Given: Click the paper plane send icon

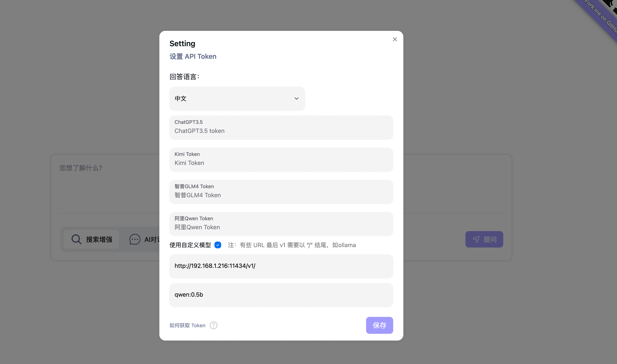Looking at the screenshot, I should [x=476, y=239].
